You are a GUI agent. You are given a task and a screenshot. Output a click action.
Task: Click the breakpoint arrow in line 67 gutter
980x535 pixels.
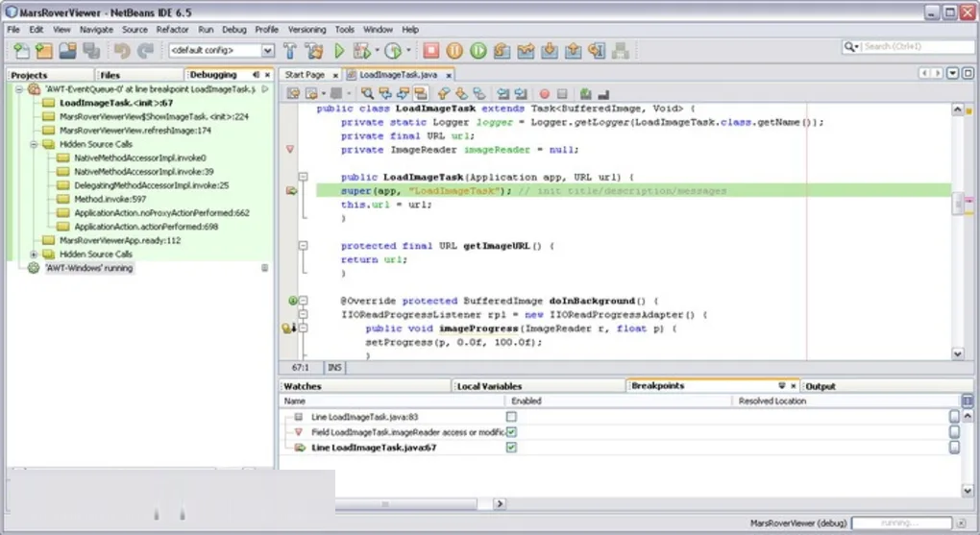291,190
